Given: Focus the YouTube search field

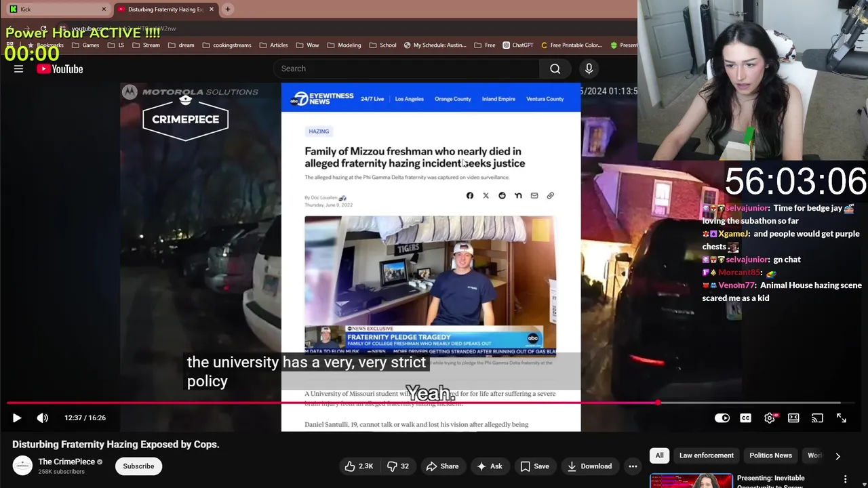Looking at the screenshot, I should coord(407,68).
